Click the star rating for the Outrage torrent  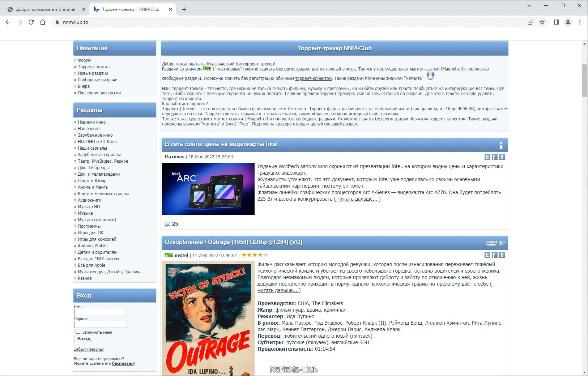point(255,255)
